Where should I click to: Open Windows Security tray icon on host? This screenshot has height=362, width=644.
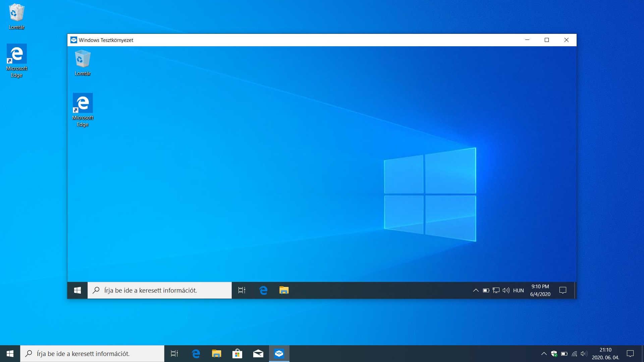554,354
